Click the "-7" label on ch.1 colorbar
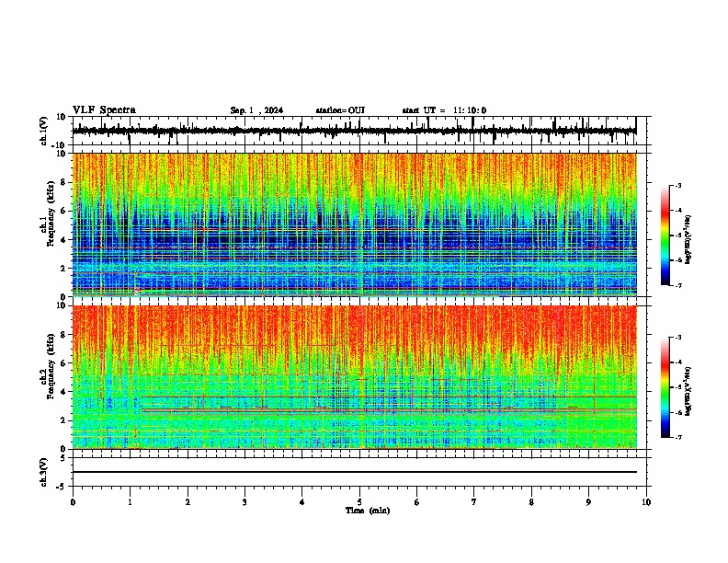 tap(677, 285)
